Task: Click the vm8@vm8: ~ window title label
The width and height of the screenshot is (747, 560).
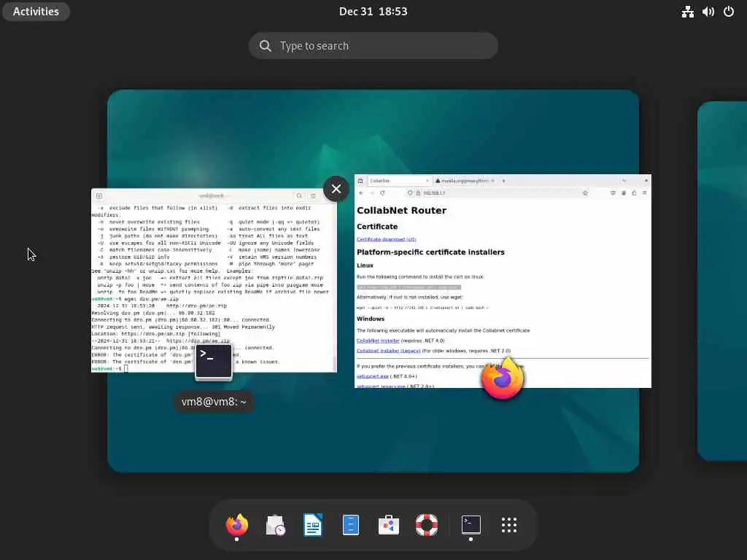Action: [x=214, y=402]
